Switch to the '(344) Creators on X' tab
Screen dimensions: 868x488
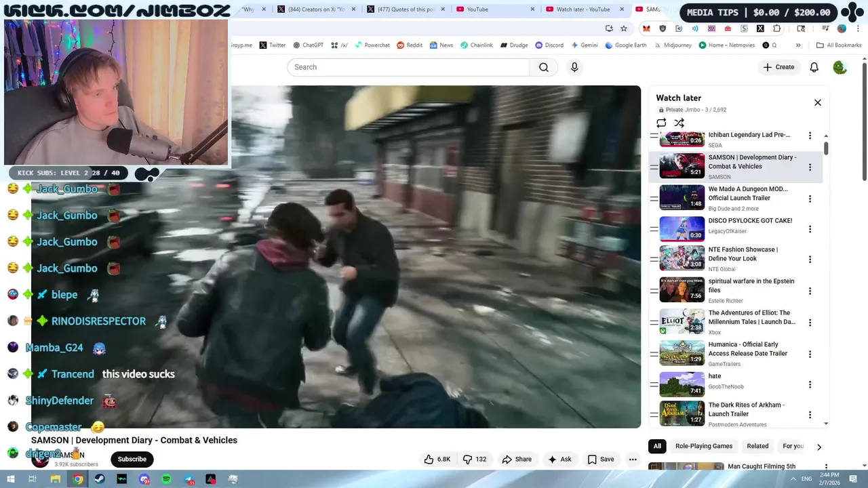(x=316, y=9)
